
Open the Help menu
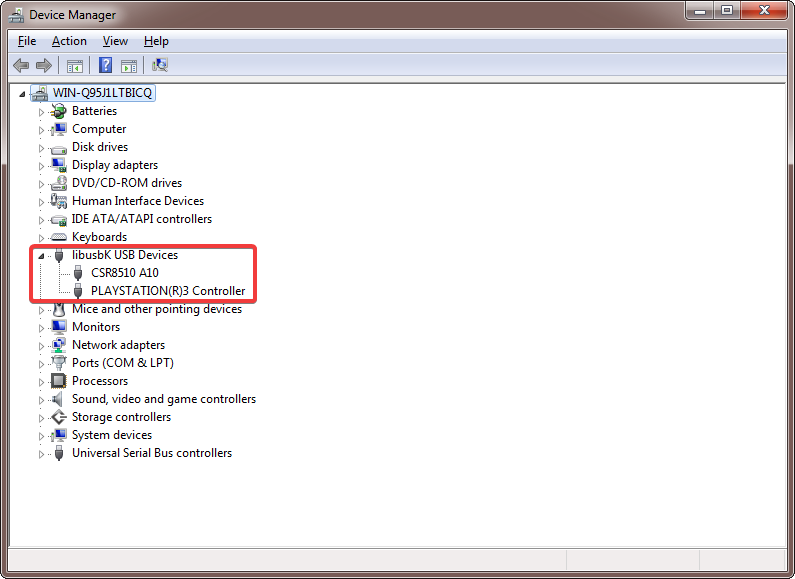[156, 41]
